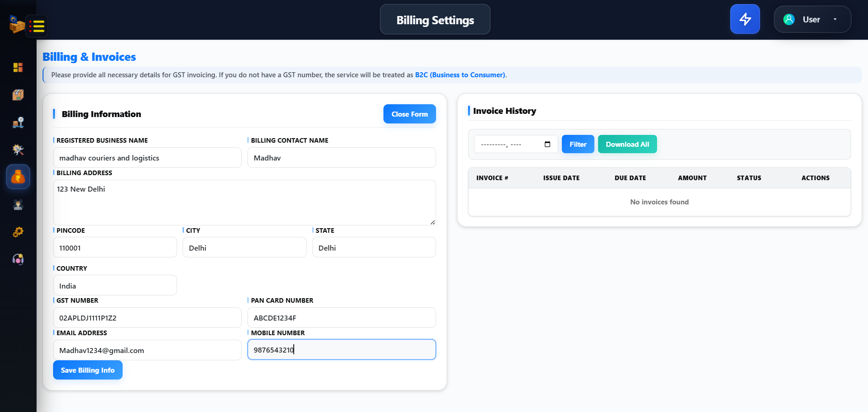Open the golden gears settings icon
The height and width of the screenshot is (412, 868).
point(18,232)
